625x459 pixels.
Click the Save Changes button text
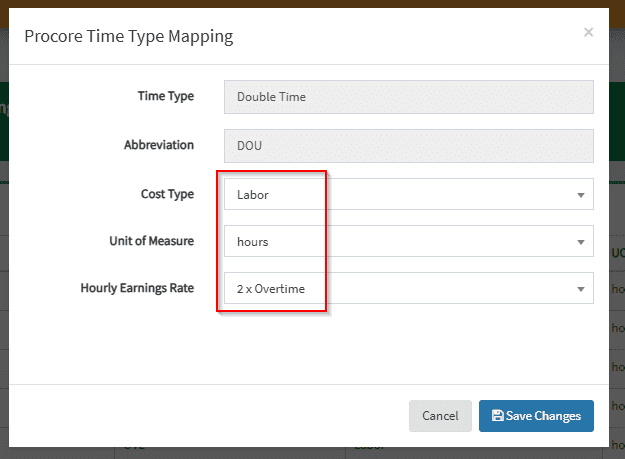[x=544, y=416]
